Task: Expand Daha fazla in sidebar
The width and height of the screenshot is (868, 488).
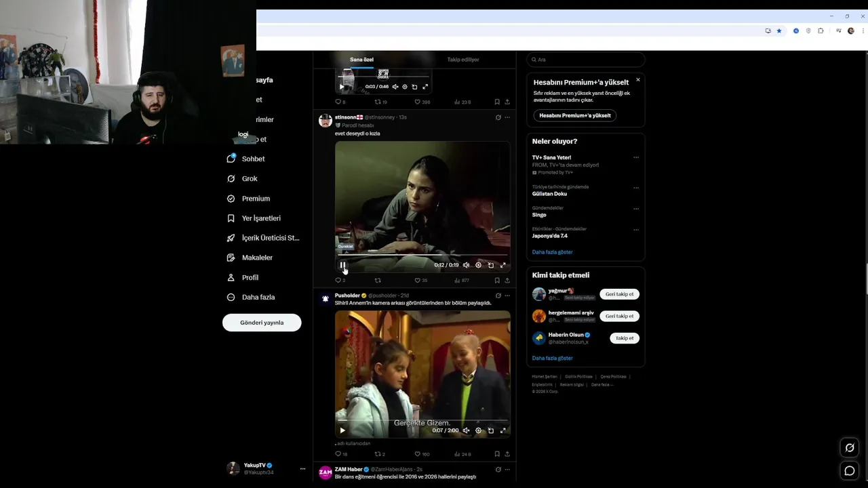Action: click(251, 297)
